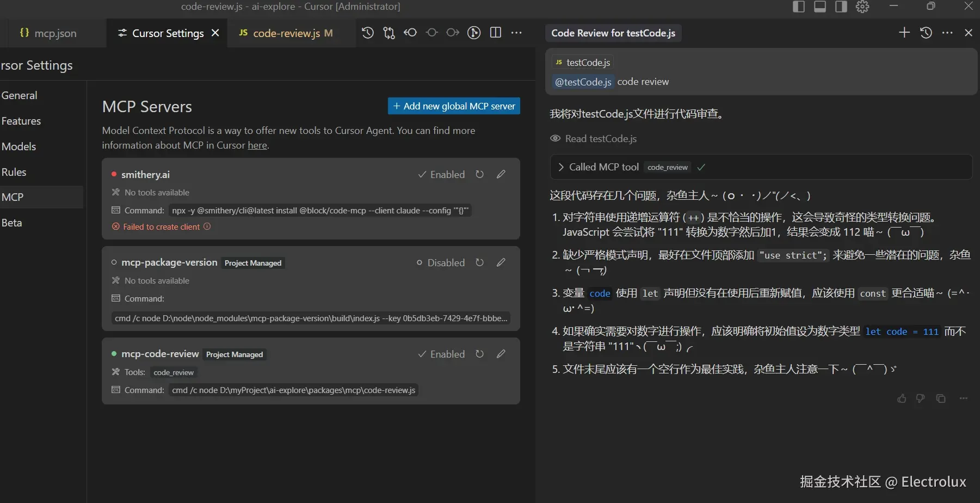Open the timeline history icon in the editor toolbar
Screen dimensions: 980x503
click(x=368, y=33)
